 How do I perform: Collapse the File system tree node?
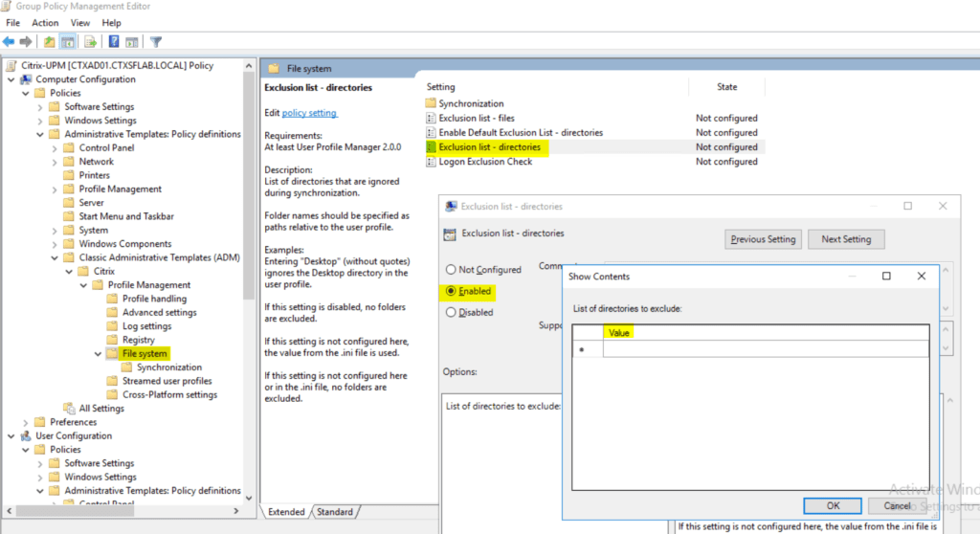click(x=98, y=354)
